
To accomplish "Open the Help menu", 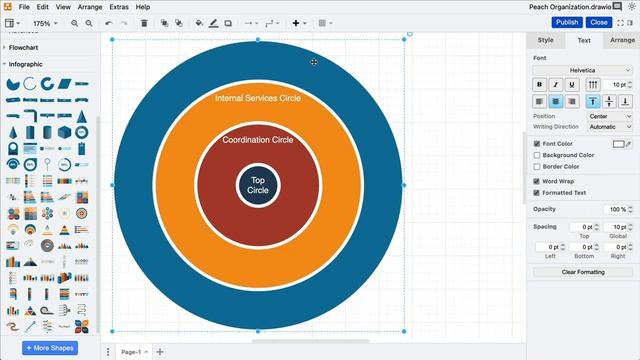I will pyautogui.click(x=143, y=7).
